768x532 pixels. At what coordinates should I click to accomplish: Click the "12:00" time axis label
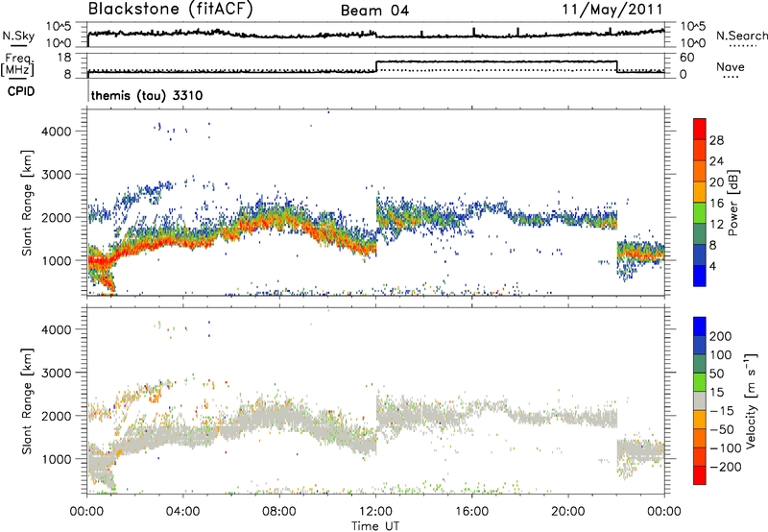coord(375,512)
